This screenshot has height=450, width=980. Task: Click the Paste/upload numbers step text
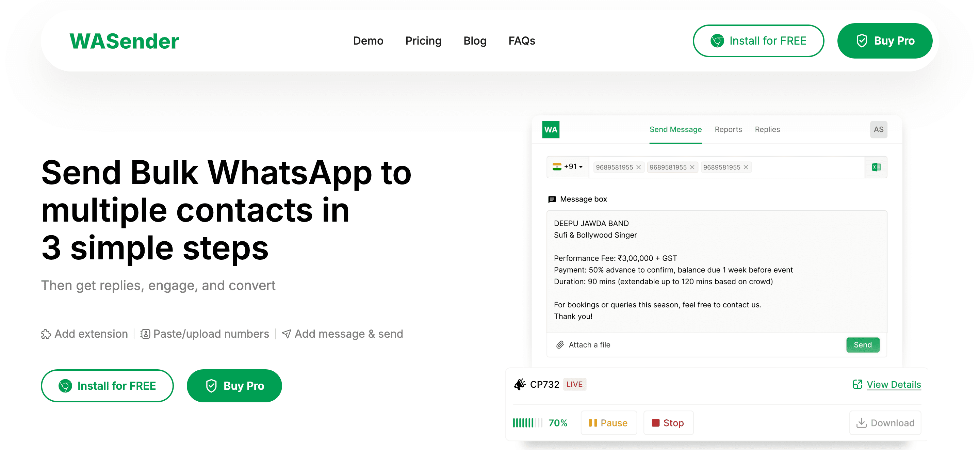pyautogui.click(x=211, y=334)
